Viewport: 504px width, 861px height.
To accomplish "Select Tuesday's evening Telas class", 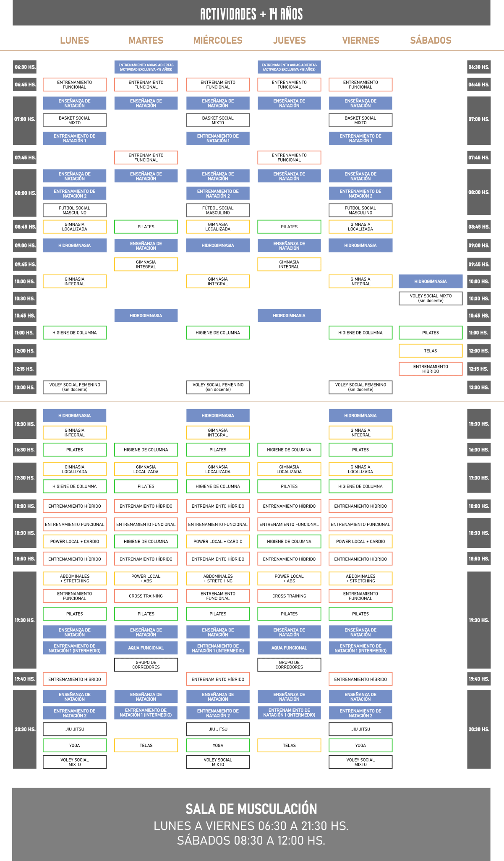I will pyautogui.click(x=146, y=746).
